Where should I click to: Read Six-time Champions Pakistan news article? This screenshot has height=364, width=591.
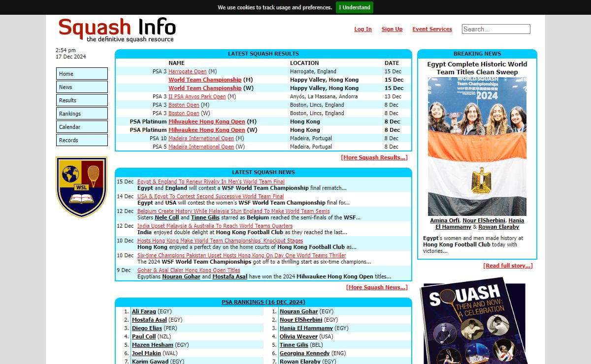[241, 255]
